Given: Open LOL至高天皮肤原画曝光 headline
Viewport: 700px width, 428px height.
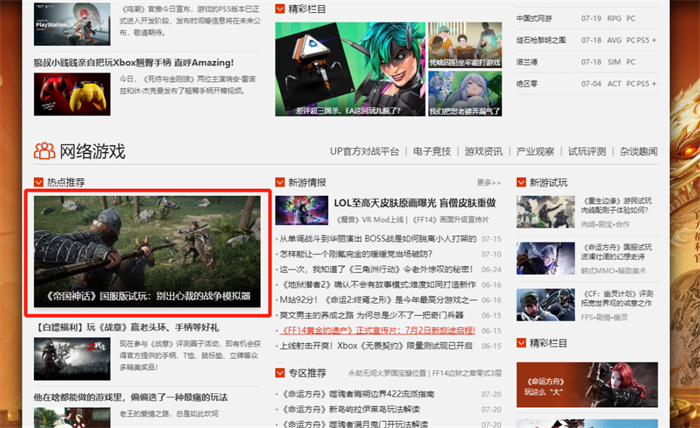Looking at the screenshot, I should click(x=415, y=203).
